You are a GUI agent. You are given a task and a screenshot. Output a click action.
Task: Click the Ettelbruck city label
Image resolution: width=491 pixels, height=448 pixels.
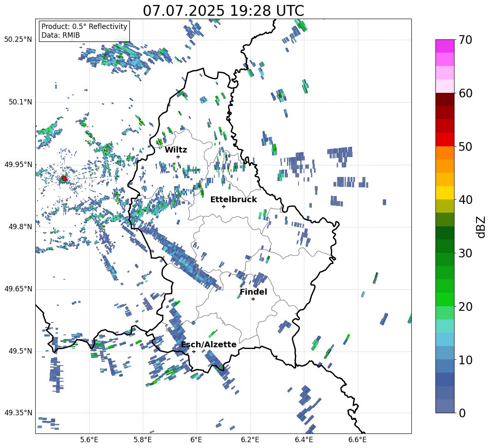(233, 200)
